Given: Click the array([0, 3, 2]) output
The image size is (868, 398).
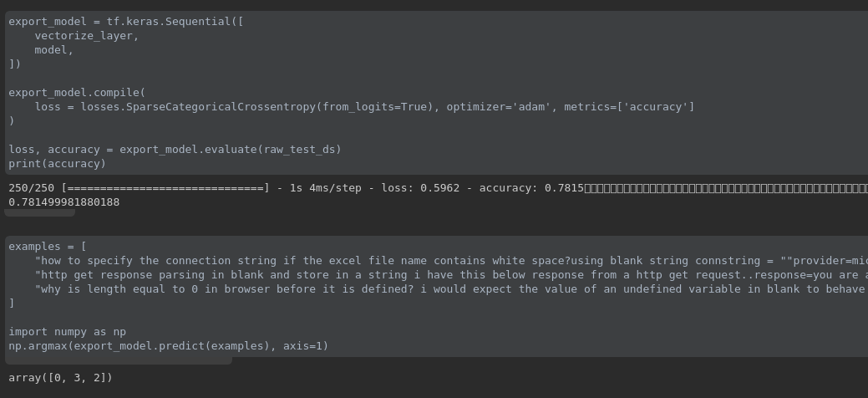Looking at the screenshot, I should (x=60, y=378).
